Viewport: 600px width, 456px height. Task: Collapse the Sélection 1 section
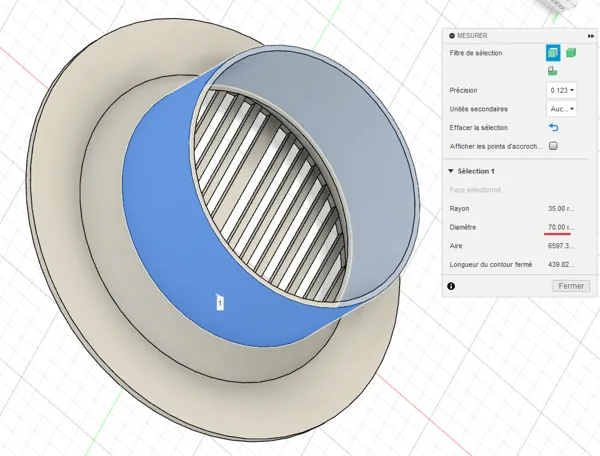pos(451,171)
